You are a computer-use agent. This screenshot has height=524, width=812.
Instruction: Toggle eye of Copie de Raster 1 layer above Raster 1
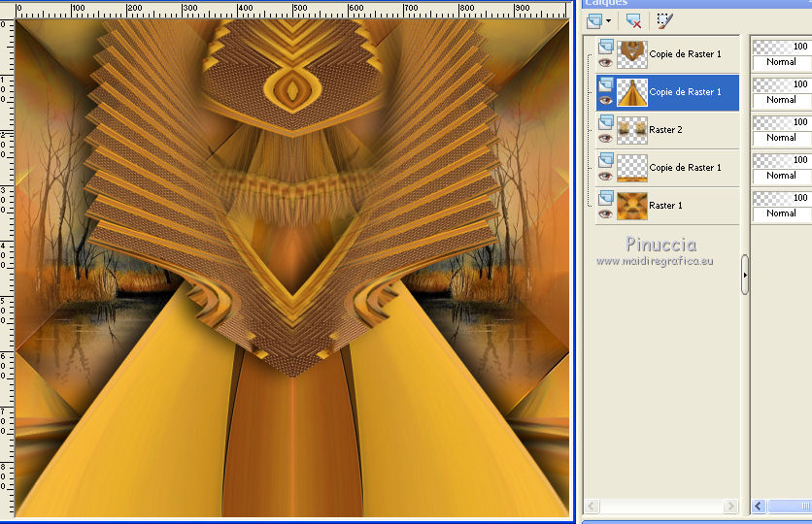coord(605,176)
